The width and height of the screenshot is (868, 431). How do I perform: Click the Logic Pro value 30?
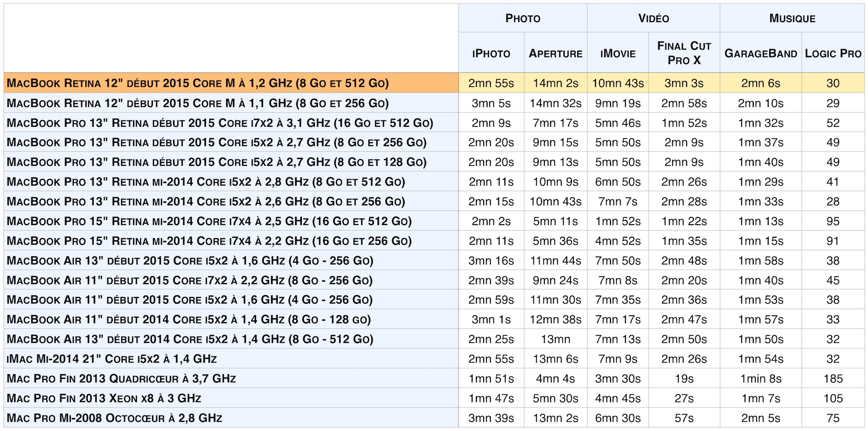click(x=833, y=83)
